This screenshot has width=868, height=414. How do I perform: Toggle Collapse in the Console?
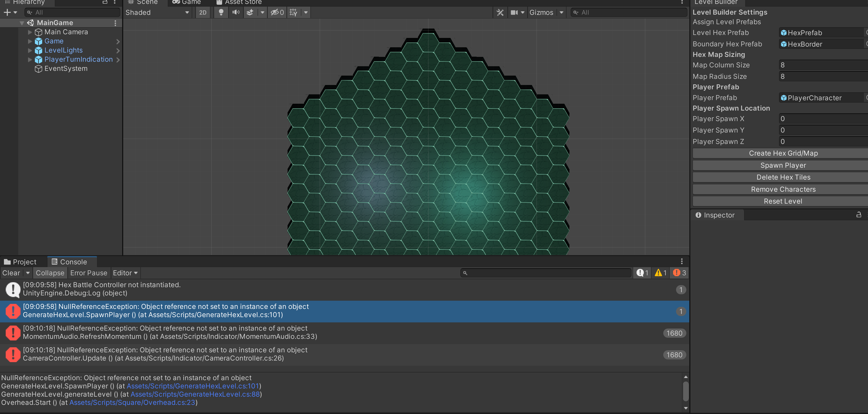50,273
